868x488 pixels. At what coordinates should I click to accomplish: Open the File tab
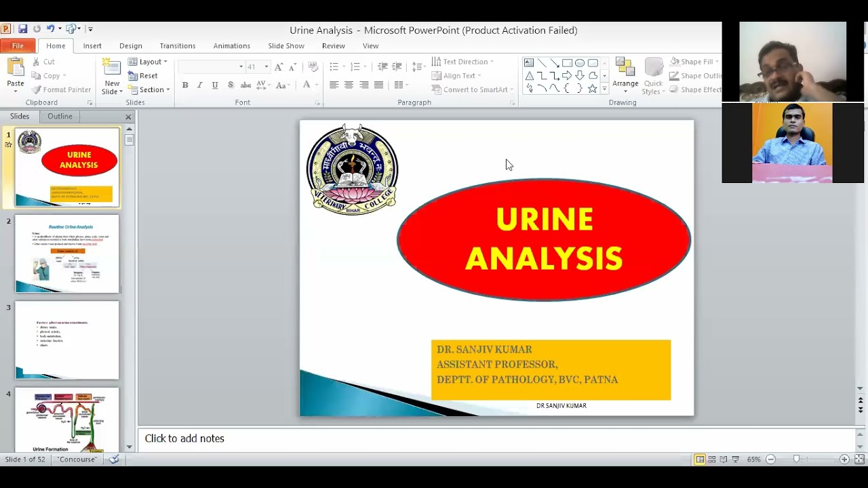[18, 46]
